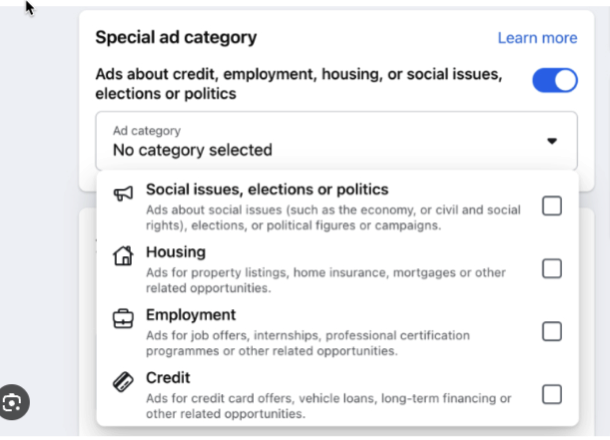Check the Social issues, elections or politics box

pyautogui.click(x=552, y=206)
